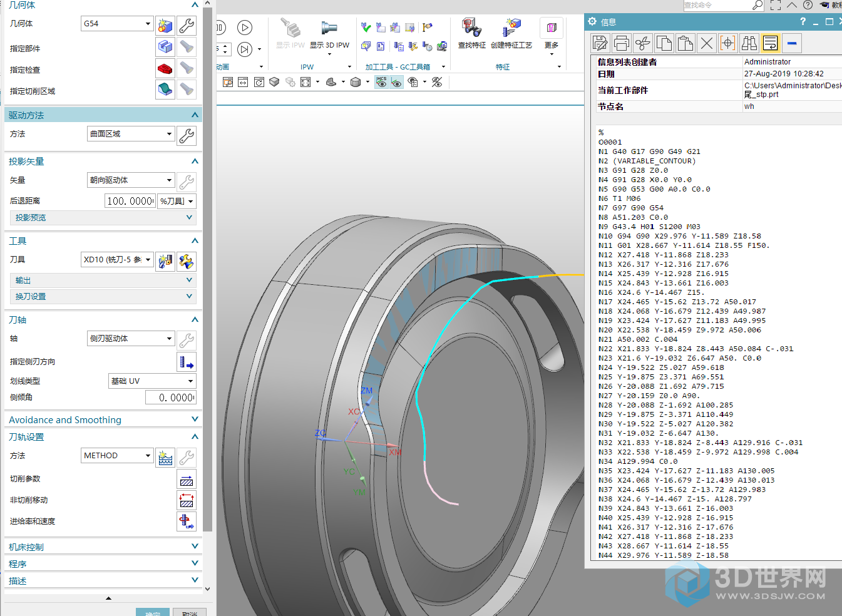The width and height of the screenshot is (842, 616).
Task: Click the Find Features (查找特征) icon
Action: tap(471, 34)
